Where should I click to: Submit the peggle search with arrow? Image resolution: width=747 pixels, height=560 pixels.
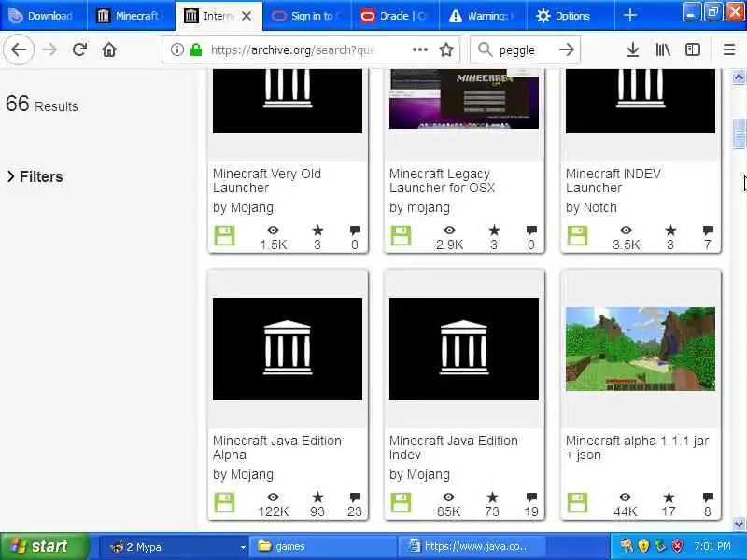click(566, 49)
